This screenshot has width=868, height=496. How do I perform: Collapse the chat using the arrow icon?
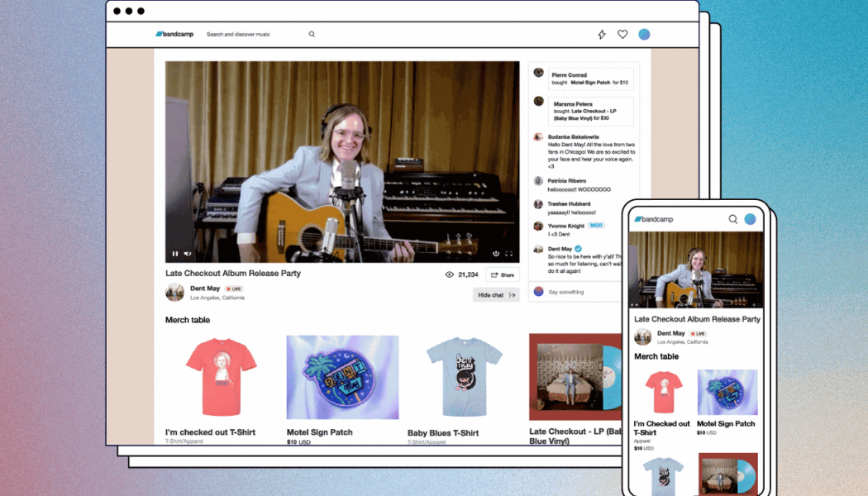coord(513,295)
